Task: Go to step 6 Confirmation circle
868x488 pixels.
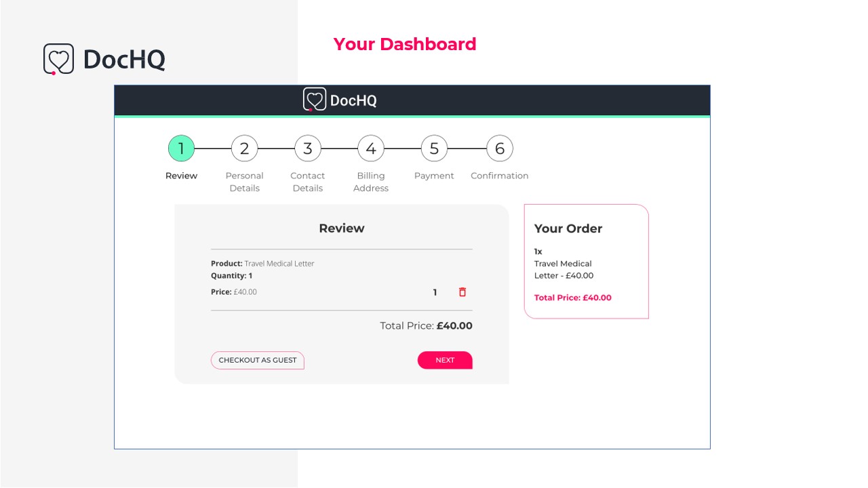Action: pos(500,148)
